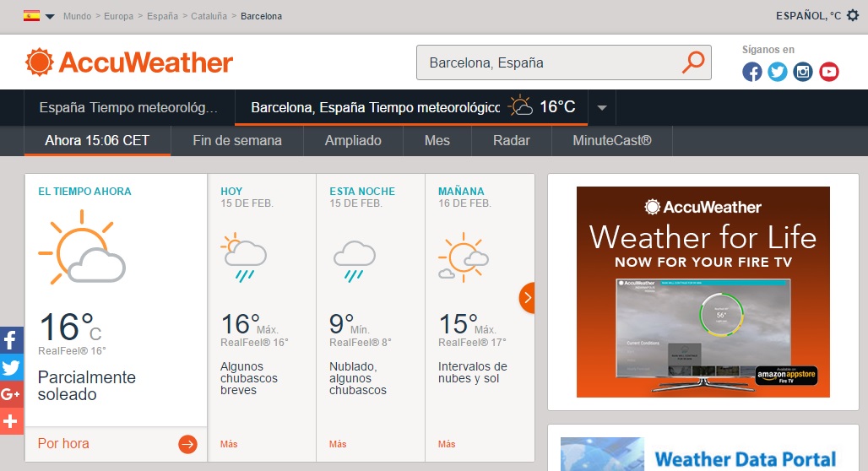Click the HOY showers weather icon
The width and height of the screenshot is (868, 471).
tap(243, 257)
